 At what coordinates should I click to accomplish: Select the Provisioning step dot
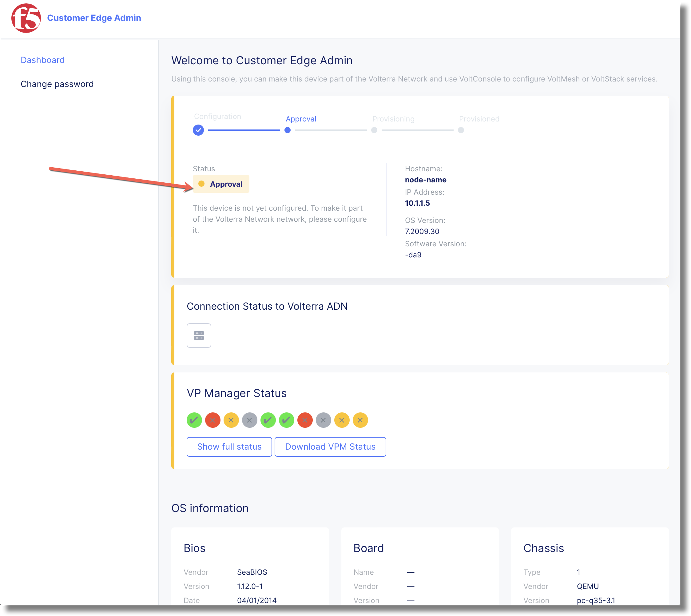pyautogui.click(x=374, y=130)
